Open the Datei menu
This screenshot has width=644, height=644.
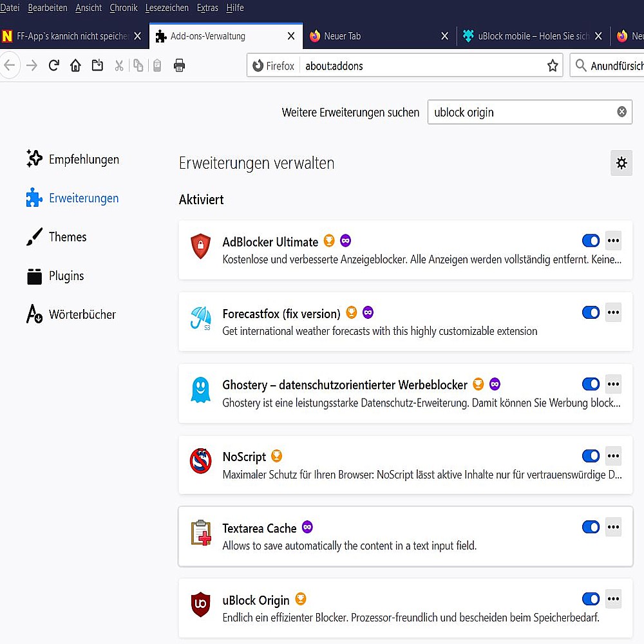(10, 8)
